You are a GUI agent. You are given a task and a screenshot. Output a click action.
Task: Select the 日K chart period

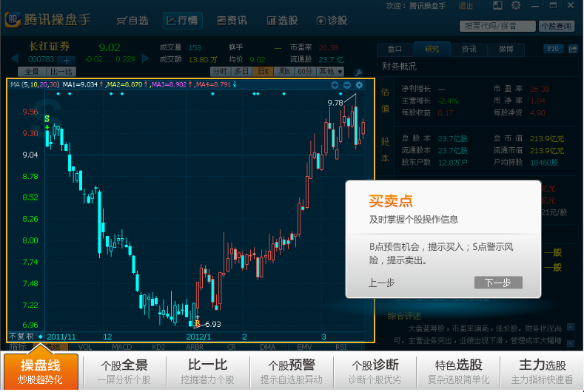coord(264,71)
